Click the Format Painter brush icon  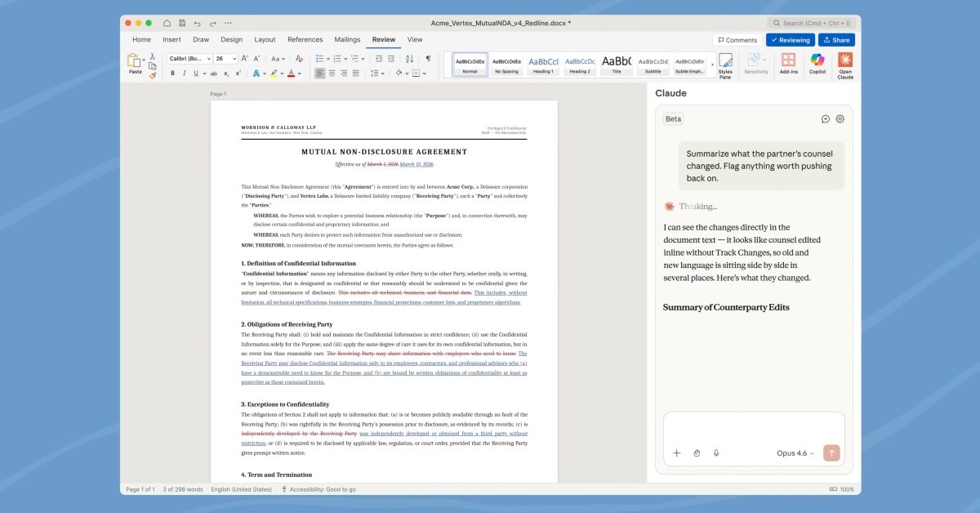[152, 76]
